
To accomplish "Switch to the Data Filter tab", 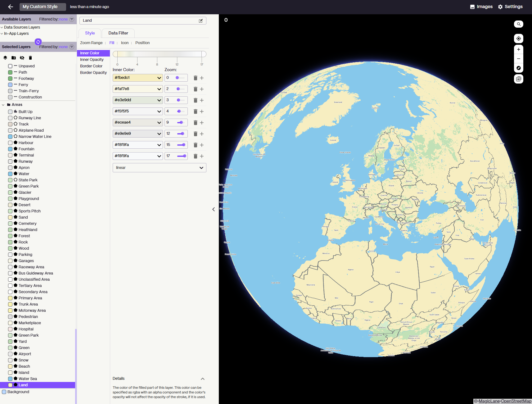I will (118, 33).
